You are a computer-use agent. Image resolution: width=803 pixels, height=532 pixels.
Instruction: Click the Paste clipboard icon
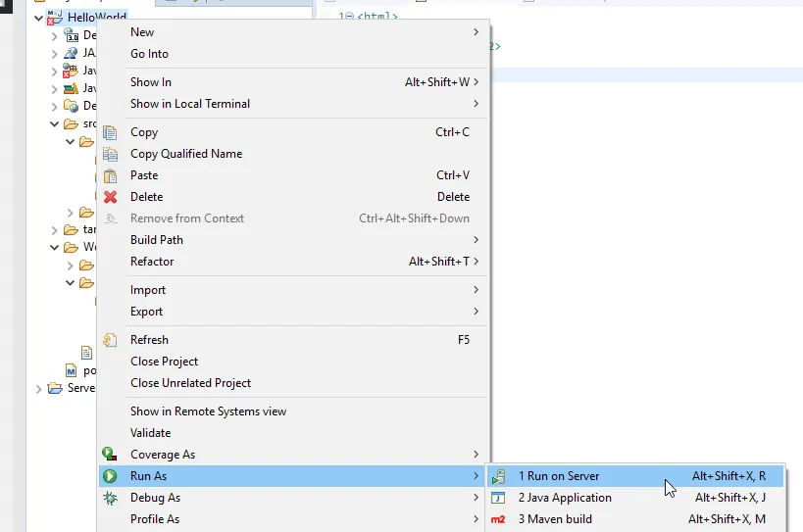coord(111,175)
